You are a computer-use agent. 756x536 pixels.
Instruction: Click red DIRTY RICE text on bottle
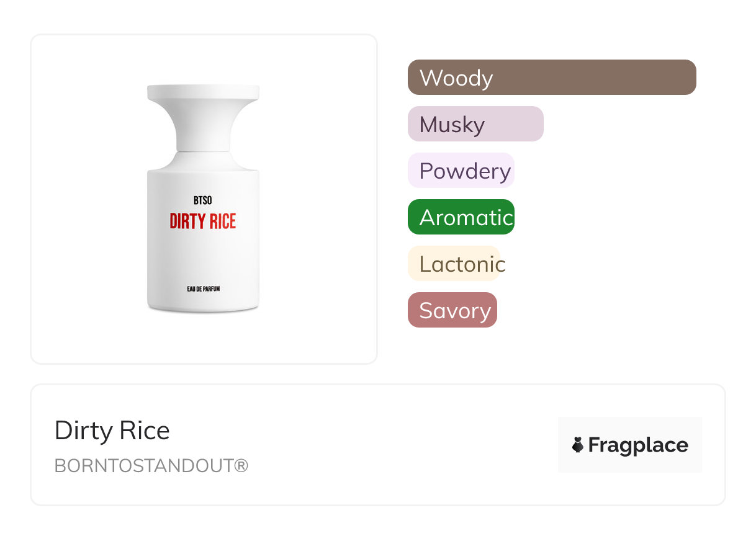point(203,221)
